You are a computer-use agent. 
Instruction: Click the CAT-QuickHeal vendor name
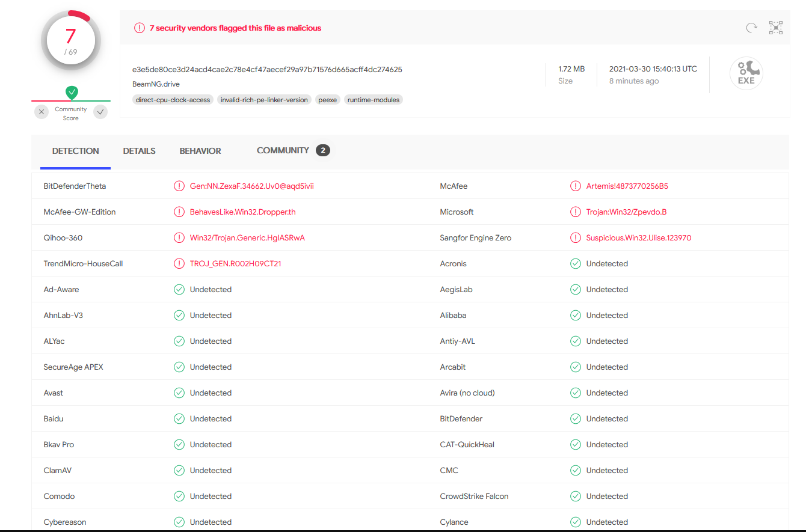coord(467,445)
